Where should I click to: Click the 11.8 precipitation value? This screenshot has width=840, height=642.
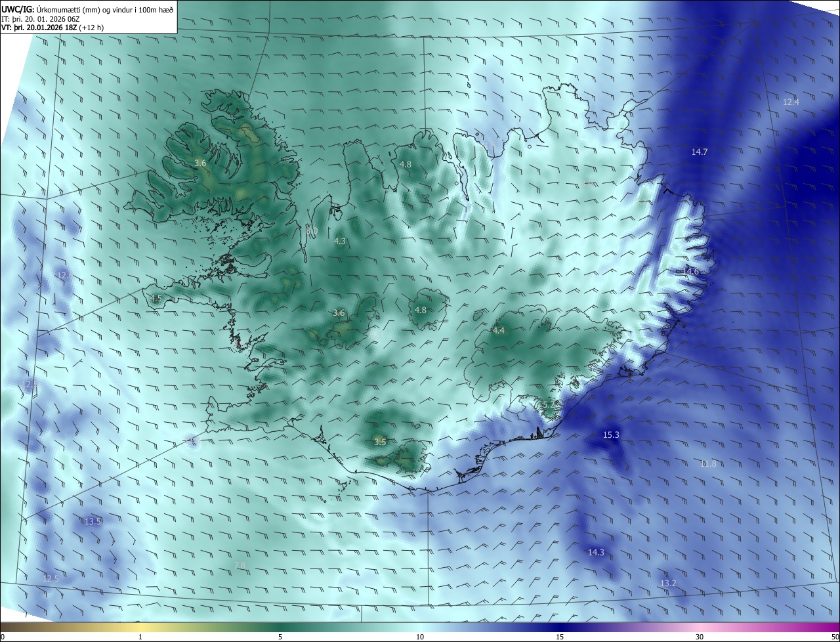(x=708, y=463)
